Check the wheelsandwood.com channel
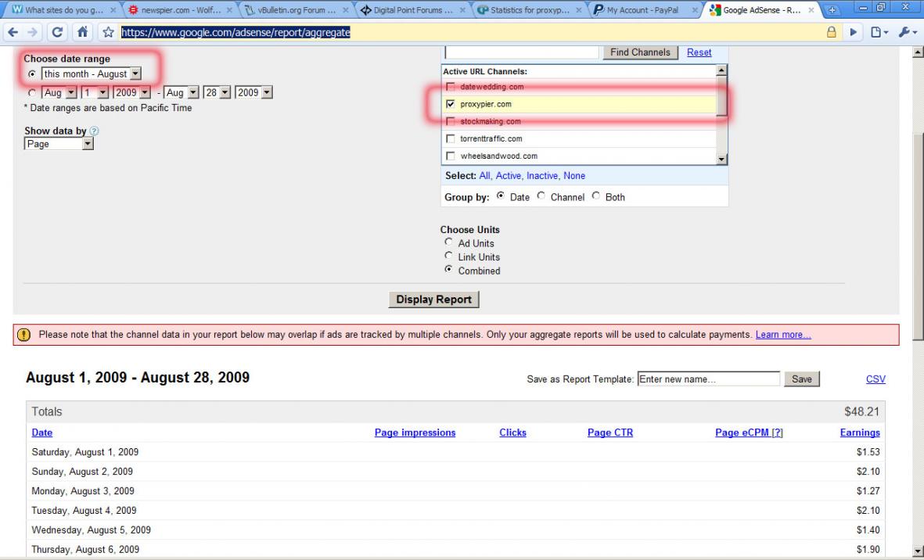 point(451,156)
